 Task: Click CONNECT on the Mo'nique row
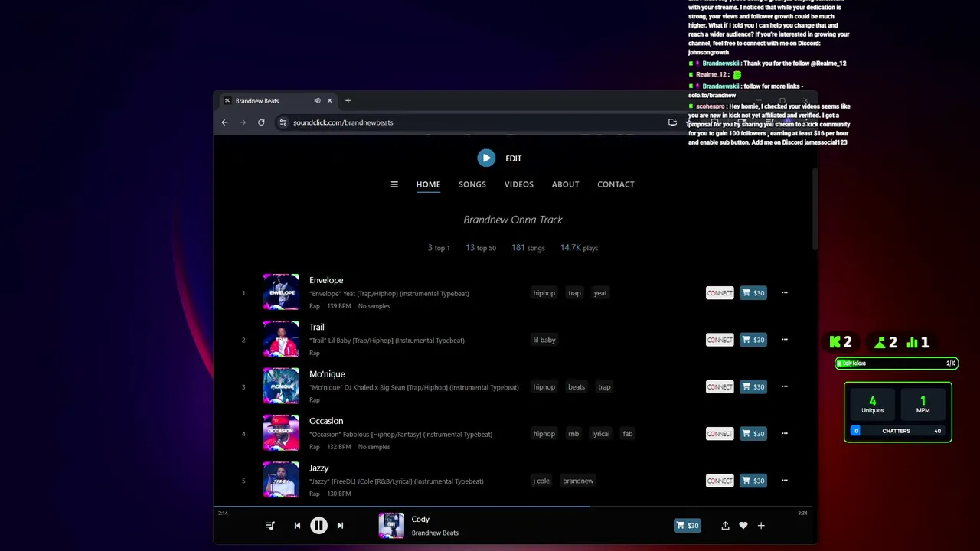[720, 386]
